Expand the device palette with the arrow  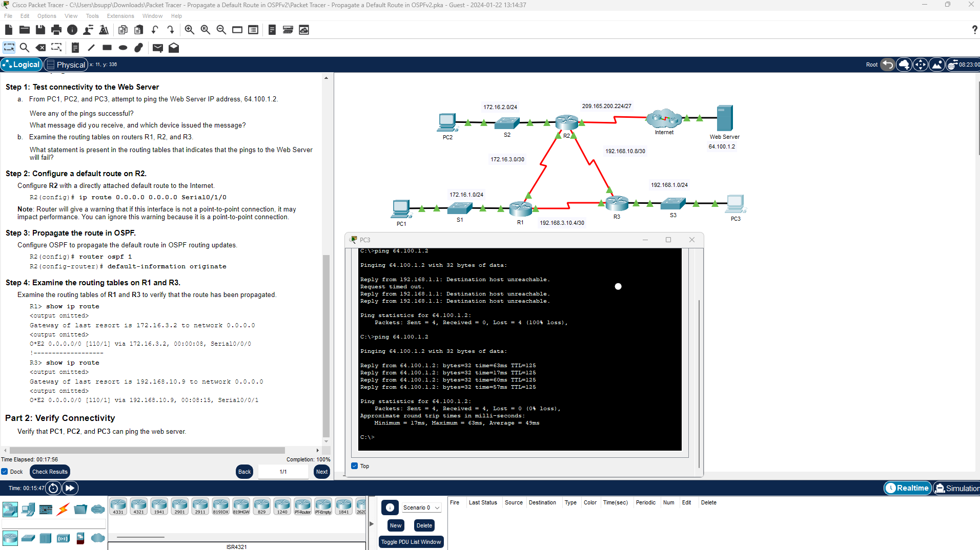371,524
